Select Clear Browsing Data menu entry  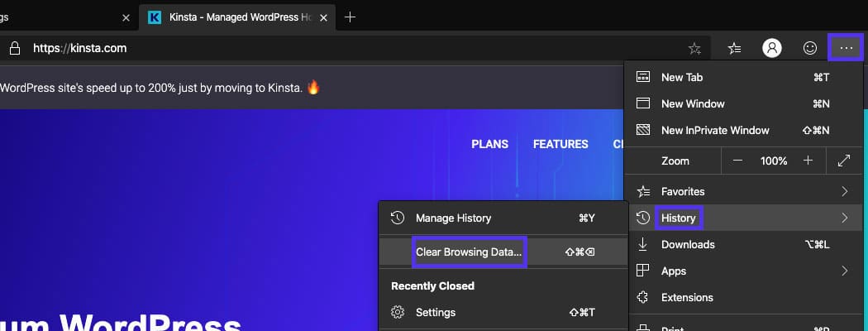point(469,252)
